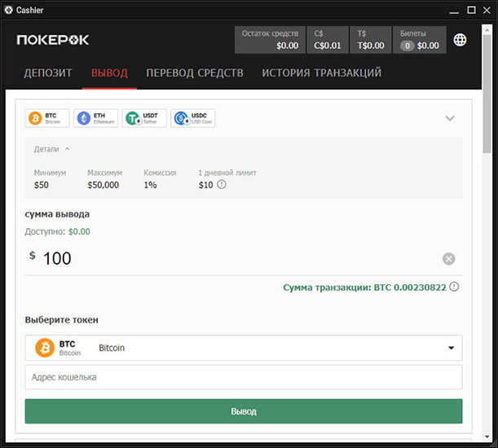
Task: Click the Выберите токен heading
Action: click(x=62, y=320)
